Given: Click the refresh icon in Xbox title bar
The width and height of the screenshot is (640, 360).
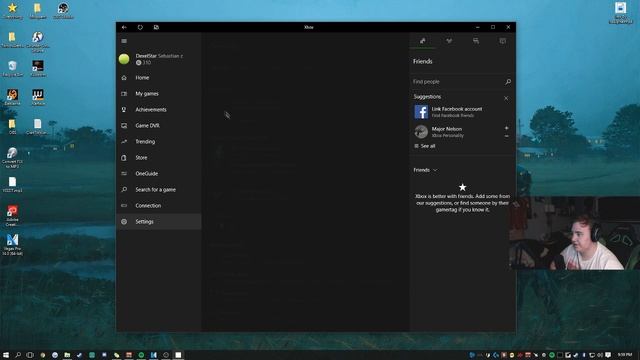Looking at the screenshot, I should pos(140,27).
